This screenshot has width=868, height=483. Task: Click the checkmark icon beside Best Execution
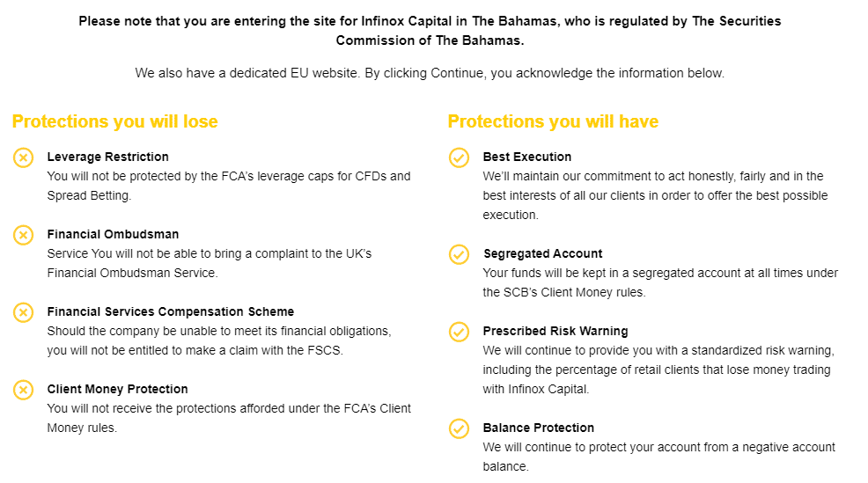pos(459,157)
